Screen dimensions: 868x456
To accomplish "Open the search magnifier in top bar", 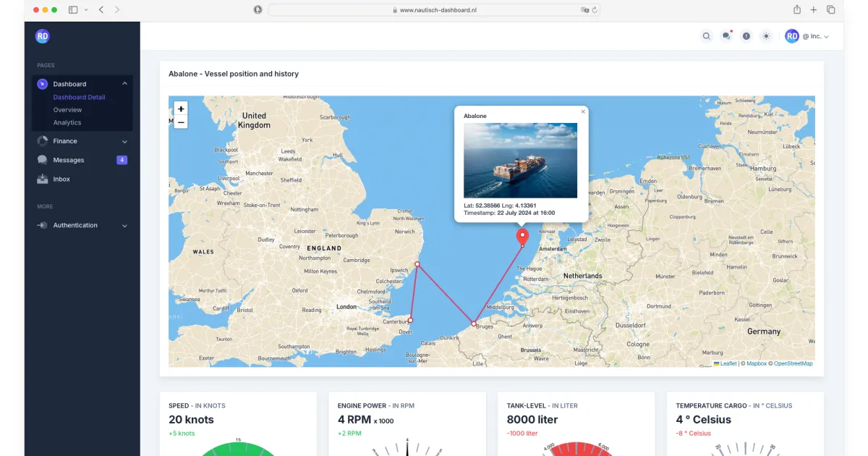I will click(x=707, y=35).
